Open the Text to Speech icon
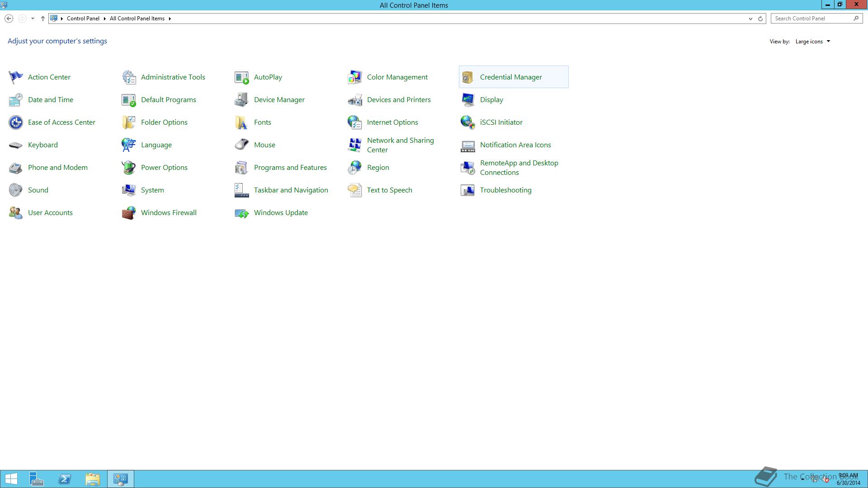This screenshot has width=868, height=488. point(354,190)
